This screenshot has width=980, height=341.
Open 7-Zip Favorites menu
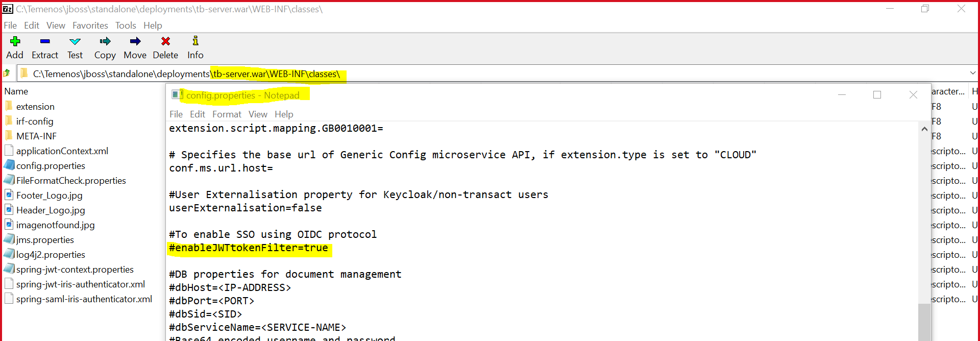[90, 26]
